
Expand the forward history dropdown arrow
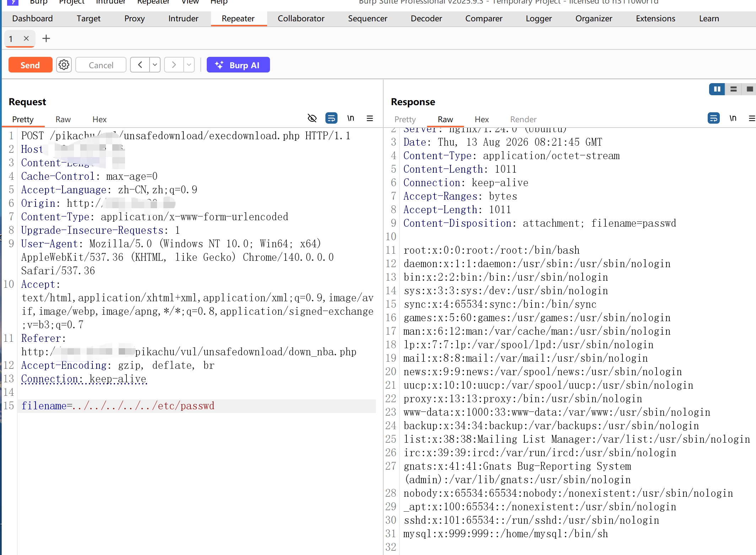coord(189,65)
